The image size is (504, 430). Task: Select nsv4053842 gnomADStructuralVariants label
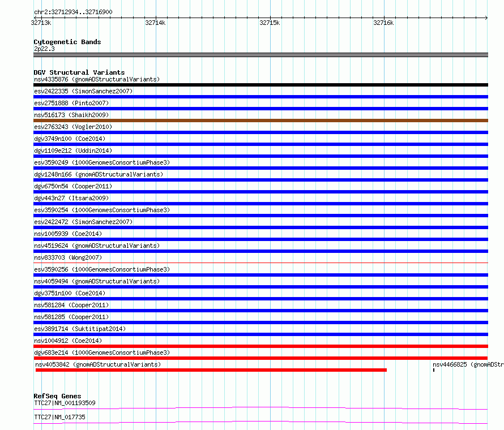(x=98, y=364)
